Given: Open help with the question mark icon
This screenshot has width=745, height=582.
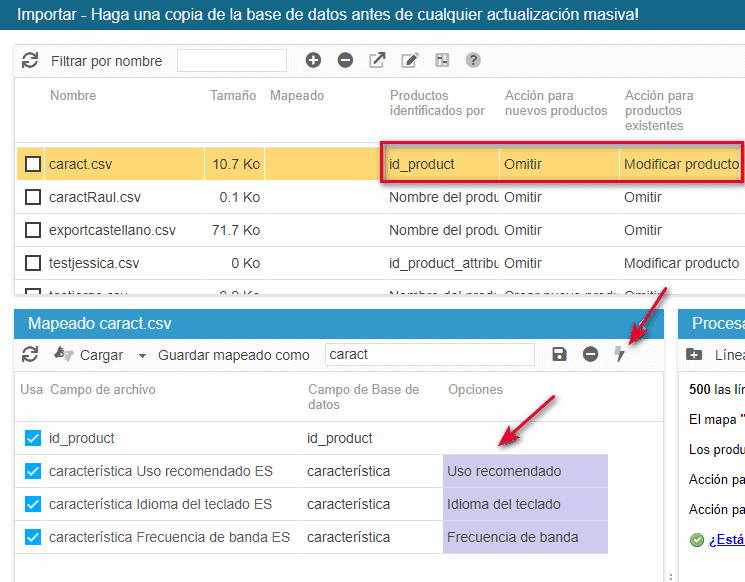Looking at the screenshot, I should click(x=473, y=61).
